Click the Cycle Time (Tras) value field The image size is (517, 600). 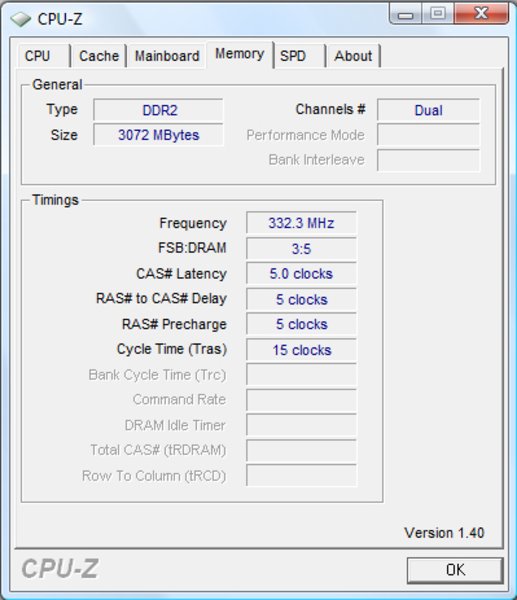point(301,349)
